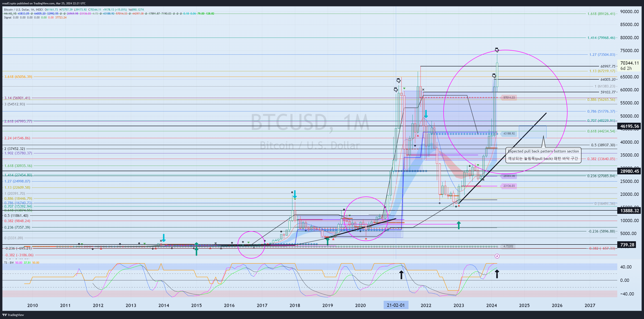Click the purple lightning bolt icon below chart

coord(497,256)
